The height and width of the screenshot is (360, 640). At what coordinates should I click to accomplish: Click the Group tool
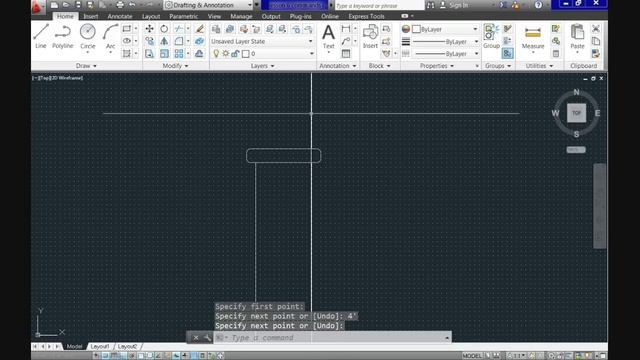[491, 37]
